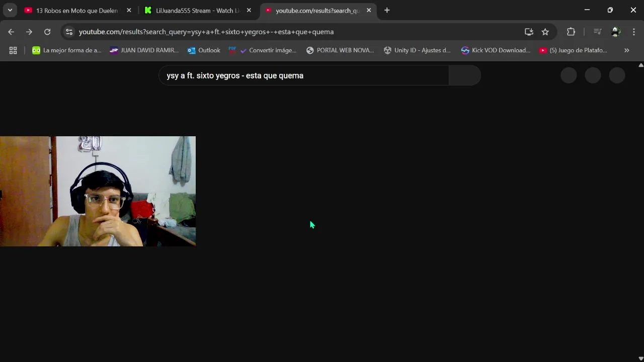The width and height of the screenshot is (644, 362).
Task: Close the youtube.com/results tab
Action: click(368, 10)
